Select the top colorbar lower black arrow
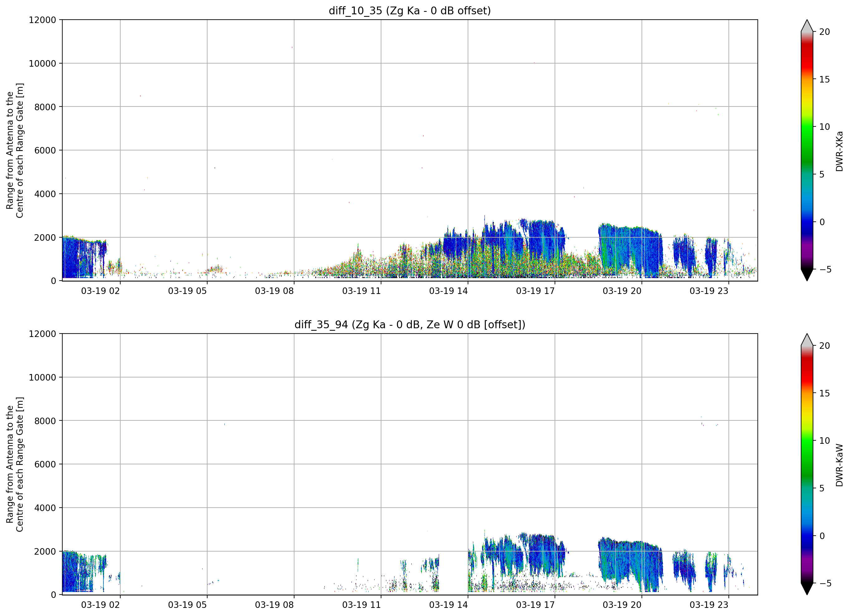 pos(807,275)
